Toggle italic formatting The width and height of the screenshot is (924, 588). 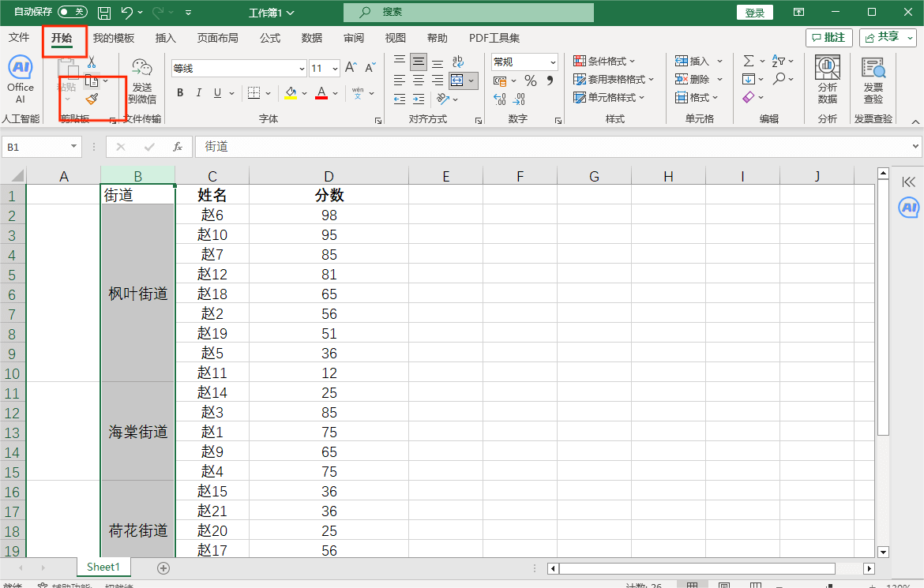tap(199, 93)
